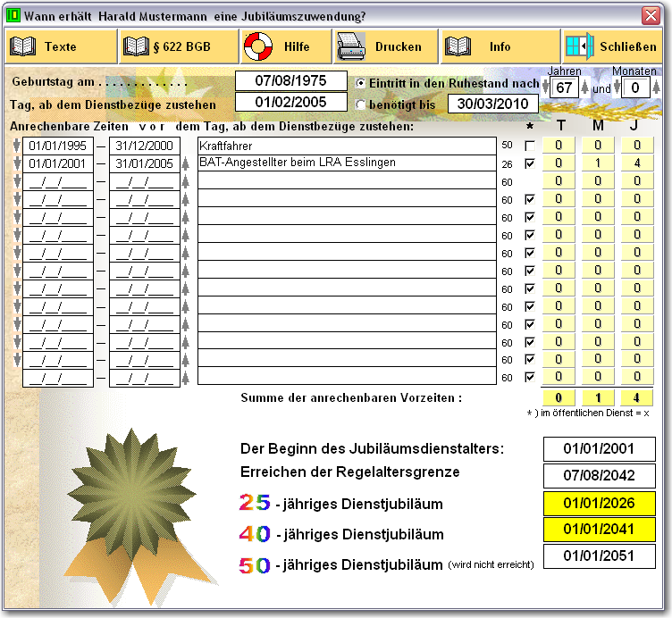Click the Jubiläumsdienstalter start date 01/01/2001

coord(599,449)
